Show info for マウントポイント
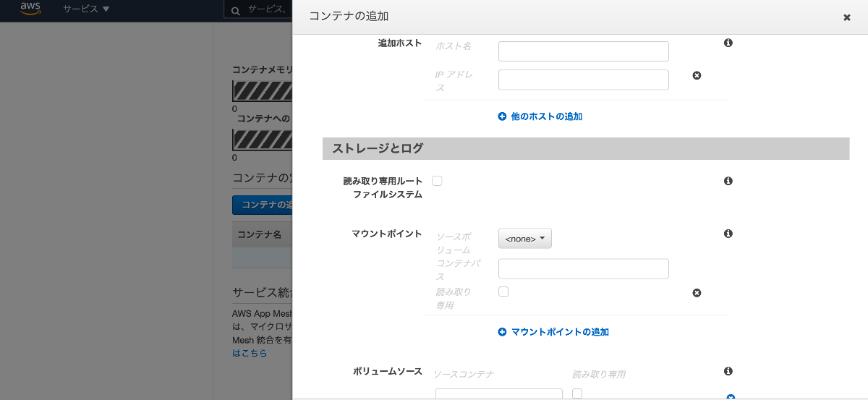The width and height of the screenshot is (868, 400). coord(728,234)
